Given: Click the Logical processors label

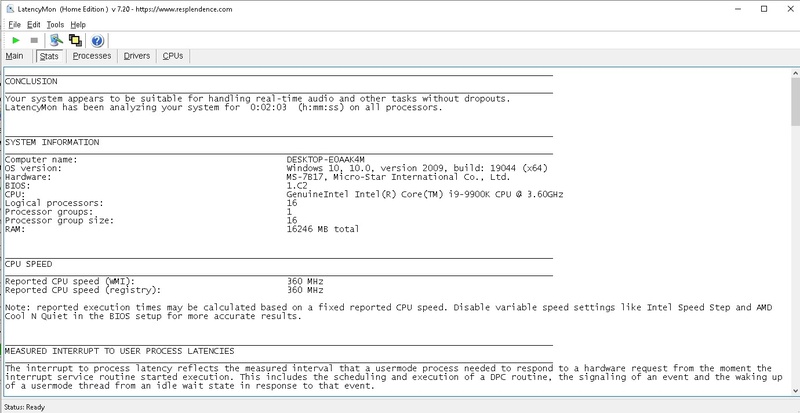Looking at the screenshot, I should (55, 203).
